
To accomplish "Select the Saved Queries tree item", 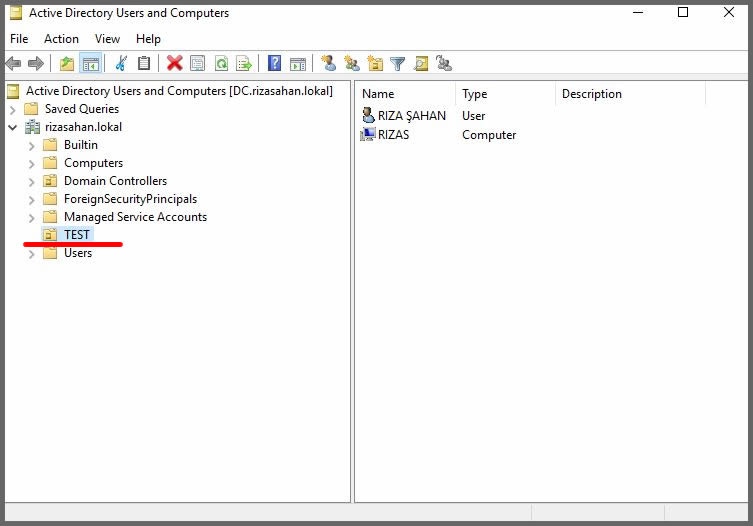I will coord(82,109).
